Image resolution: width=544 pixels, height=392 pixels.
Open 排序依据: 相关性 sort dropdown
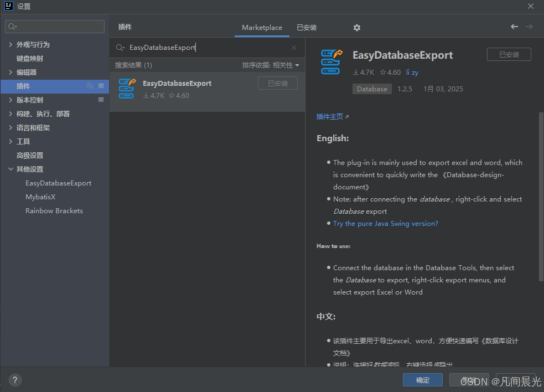(x=271, y=65)
